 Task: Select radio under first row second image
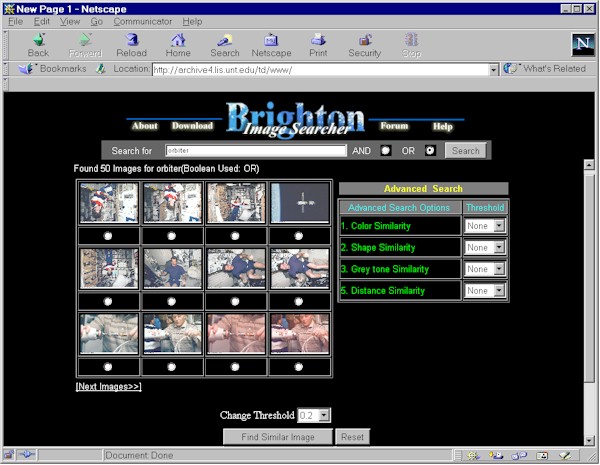point(171,236)
